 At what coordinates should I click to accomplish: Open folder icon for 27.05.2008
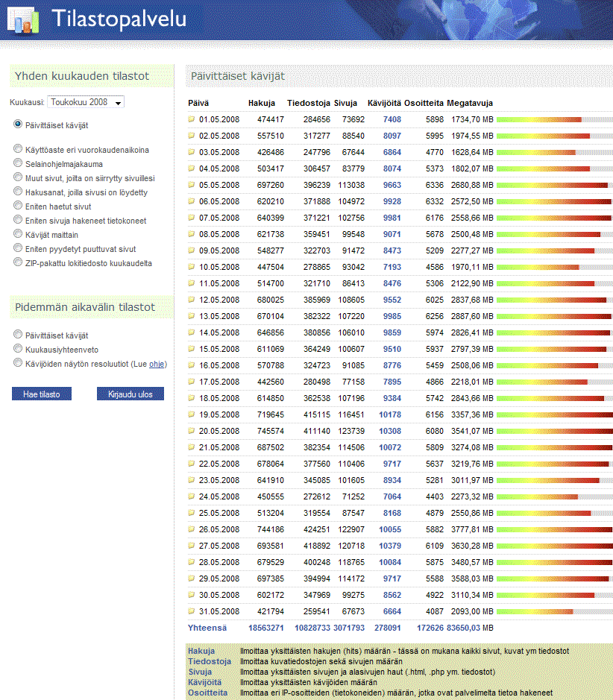(x=192, y=546)
